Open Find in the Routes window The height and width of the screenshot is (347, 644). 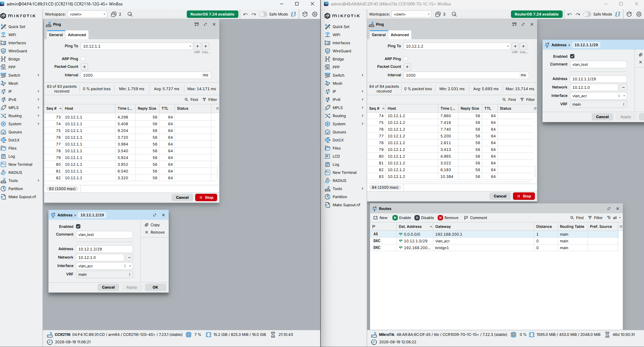click(x=577, y=218)
